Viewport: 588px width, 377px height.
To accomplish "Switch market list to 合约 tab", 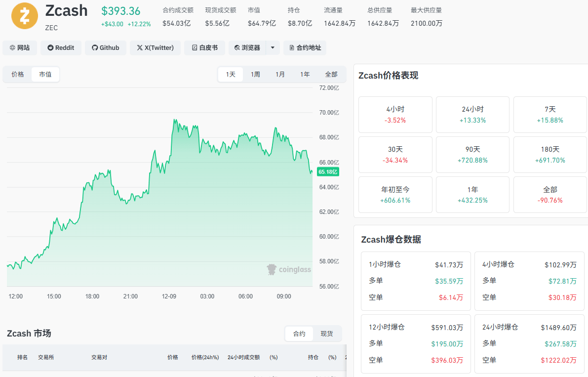I will click(x=299, y=334).
